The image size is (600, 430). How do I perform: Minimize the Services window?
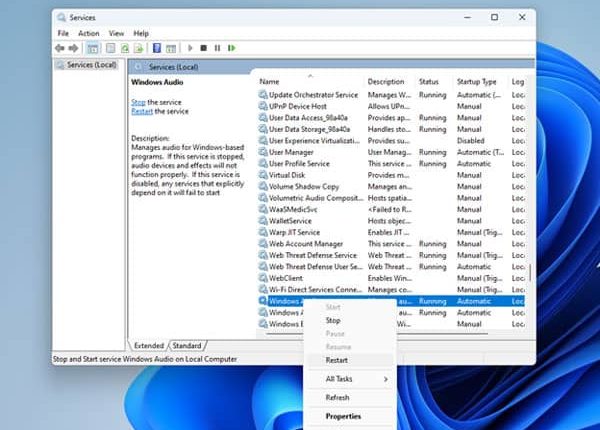pos(467,17)
